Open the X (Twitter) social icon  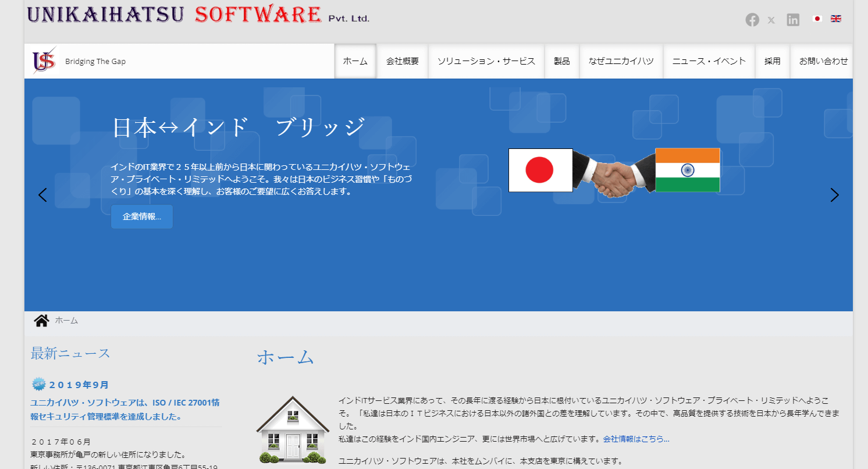[x=771, y=20]
